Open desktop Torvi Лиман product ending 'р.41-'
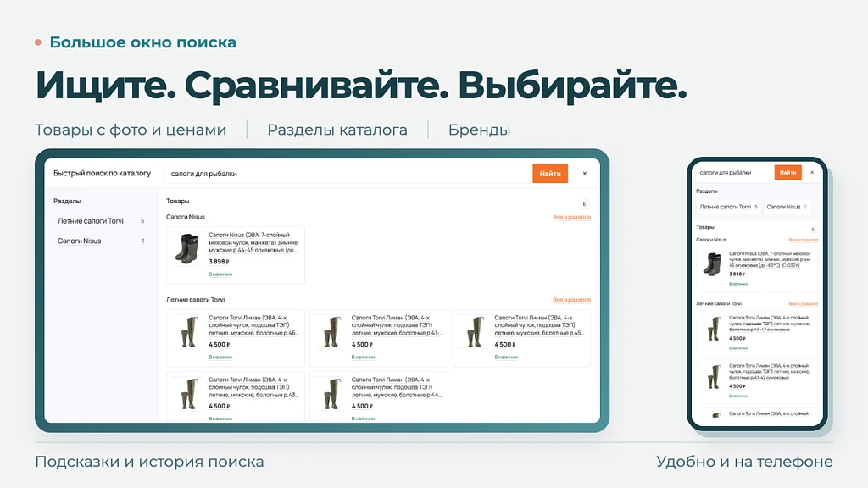The height and width of the screenshot is (488, 868). pyautogui.click(x=397, y=325)
